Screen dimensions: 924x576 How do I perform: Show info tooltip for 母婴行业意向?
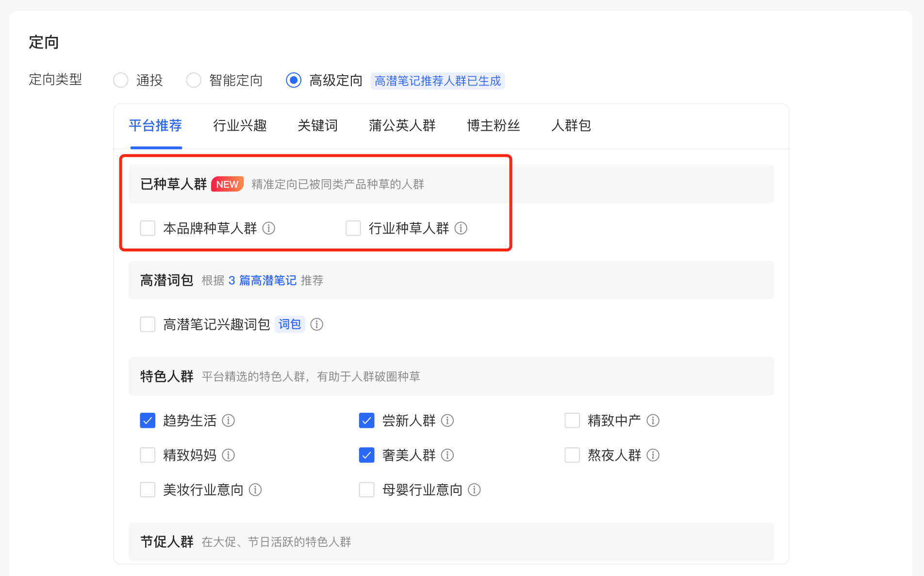click(x=475, y=490)
